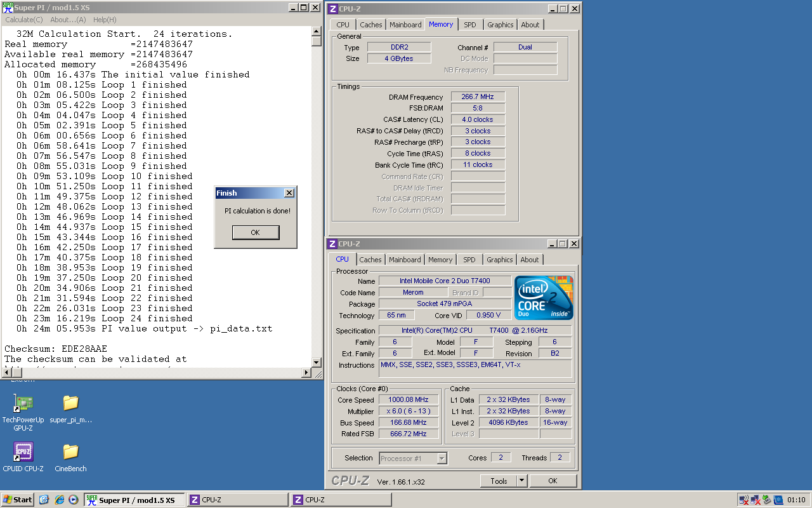Click the Core Speed value 1000.08 MHz

click(409, 399)
